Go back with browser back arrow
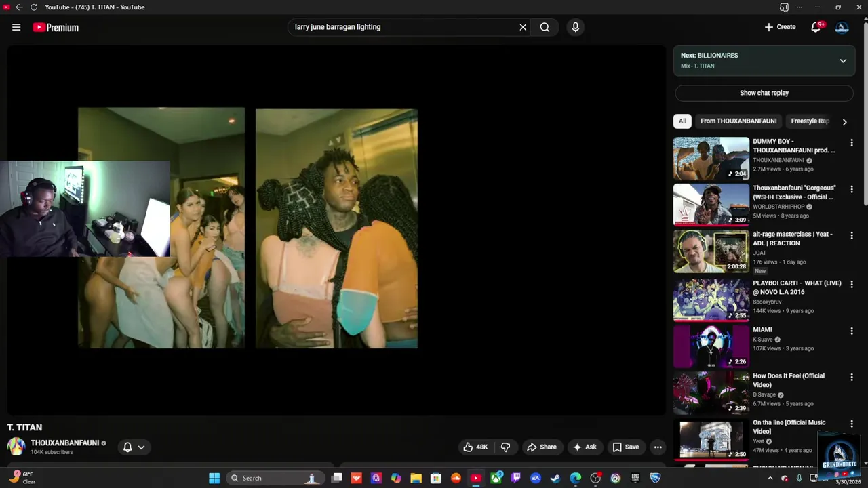Image resolution: width=868 pixels, height=488 pixels. click(x=19, y=7)
